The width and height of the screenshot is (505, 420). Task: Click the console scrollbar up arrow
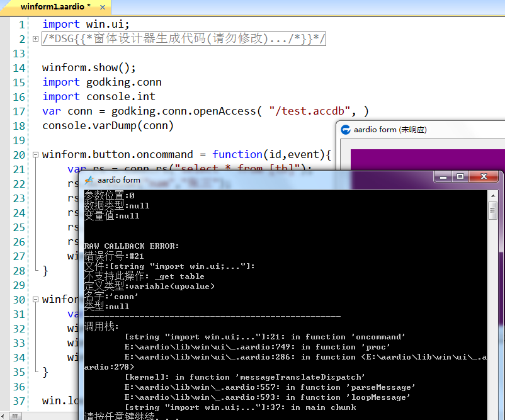[x=493, y=195]
